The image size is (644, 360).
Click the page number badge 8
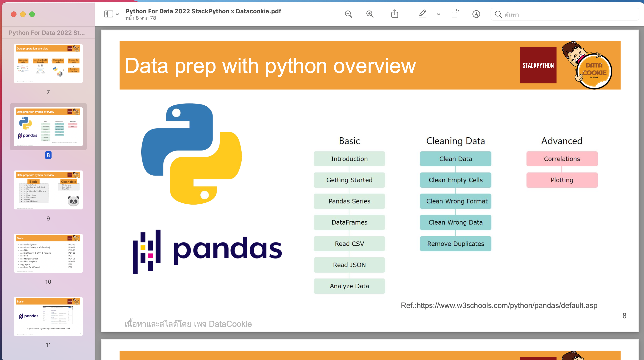pyautogui.click(x=48, y=155)
